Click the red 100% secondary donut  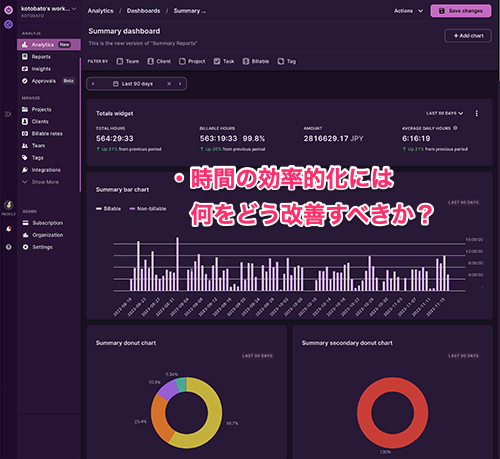[364, 413]
